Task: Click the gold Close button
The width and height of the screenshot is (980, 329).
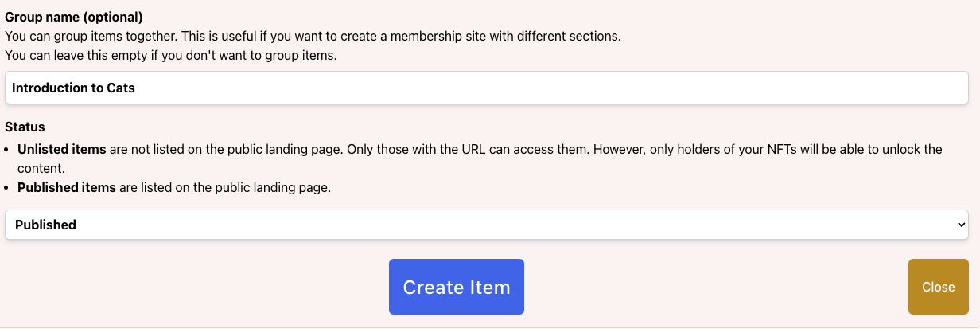Action: tap(939, 287)
